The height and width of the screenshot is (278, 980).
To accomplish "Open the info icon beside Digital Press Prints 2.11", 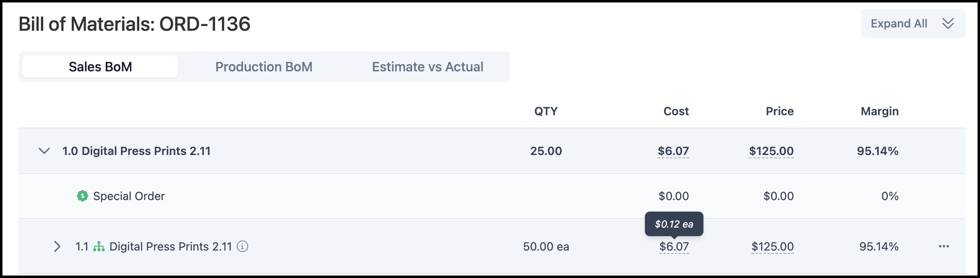I will 243,246.
